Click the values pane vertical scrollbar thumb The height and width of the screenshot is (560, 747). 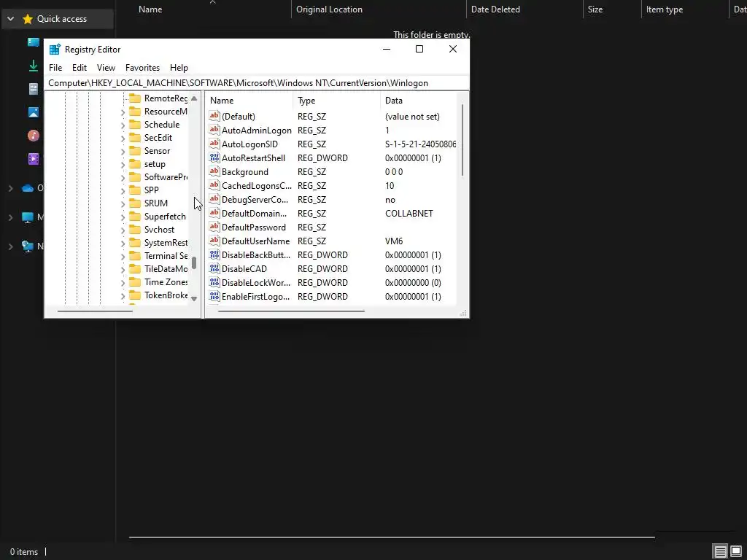click(462, 141)
